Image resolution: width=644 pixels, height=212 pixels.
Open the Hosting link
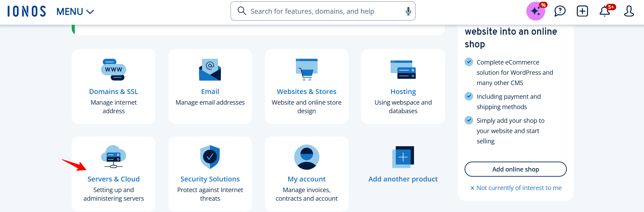pyautogui.click(x=403, y=92)
